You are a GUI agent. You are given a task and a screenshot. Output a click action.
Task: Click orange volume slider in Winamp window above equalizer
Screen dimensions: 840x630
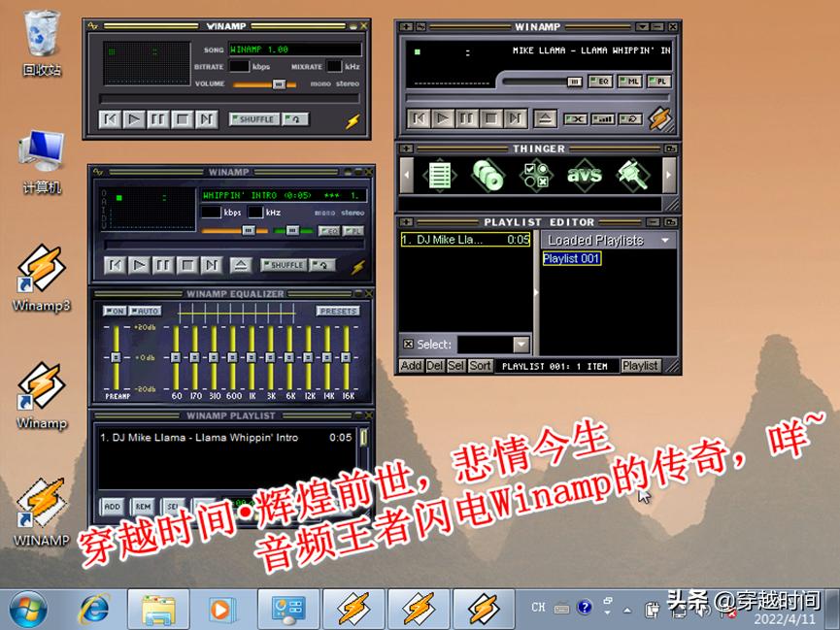248,230
